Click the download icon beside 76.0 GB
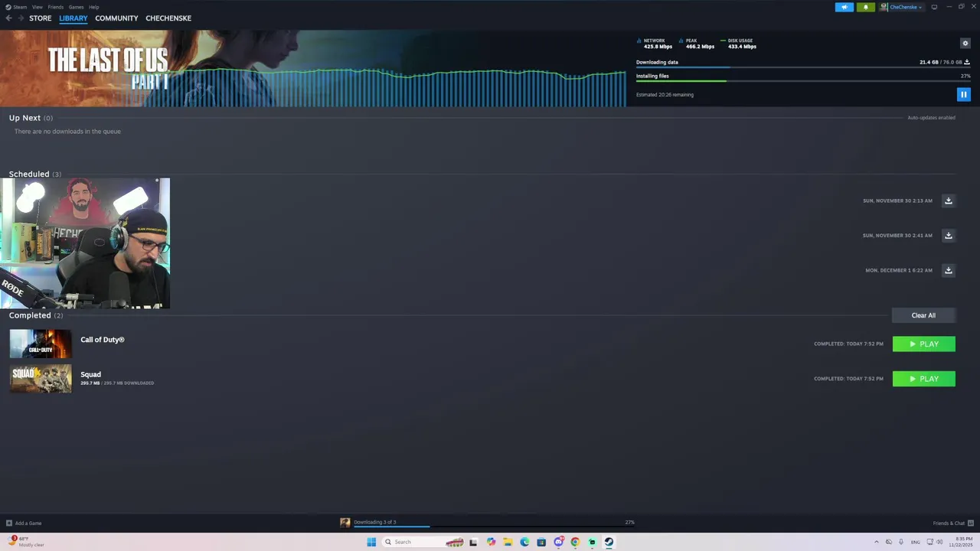The height and width of the screenshot is (551, 980). tap(967, 62)
